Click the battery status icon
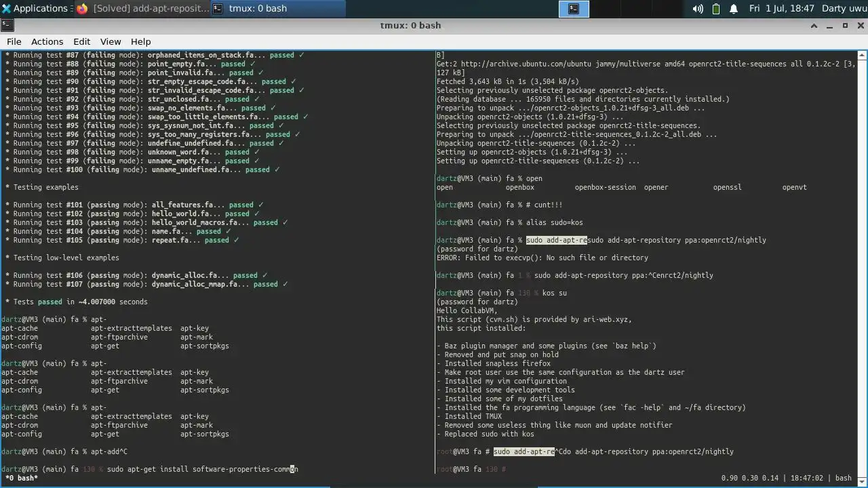868x488 pixels. 716,9
